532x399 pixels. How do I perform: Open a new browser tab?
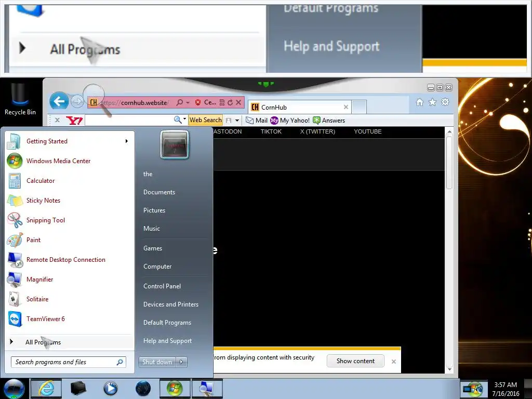[x=359, y=107]
